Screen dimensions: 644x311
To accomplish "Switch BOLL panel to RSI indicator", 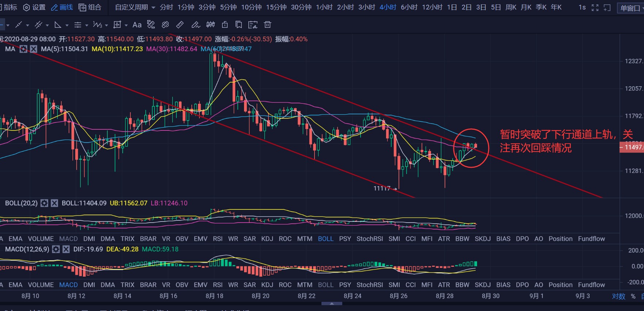I will 218,239.
